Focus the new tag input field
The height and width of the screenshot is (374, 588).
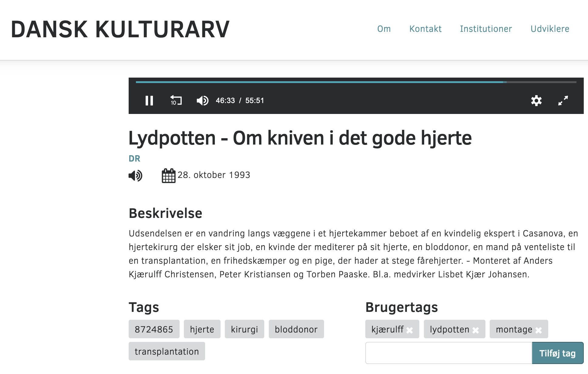click(x=448, y=353)
